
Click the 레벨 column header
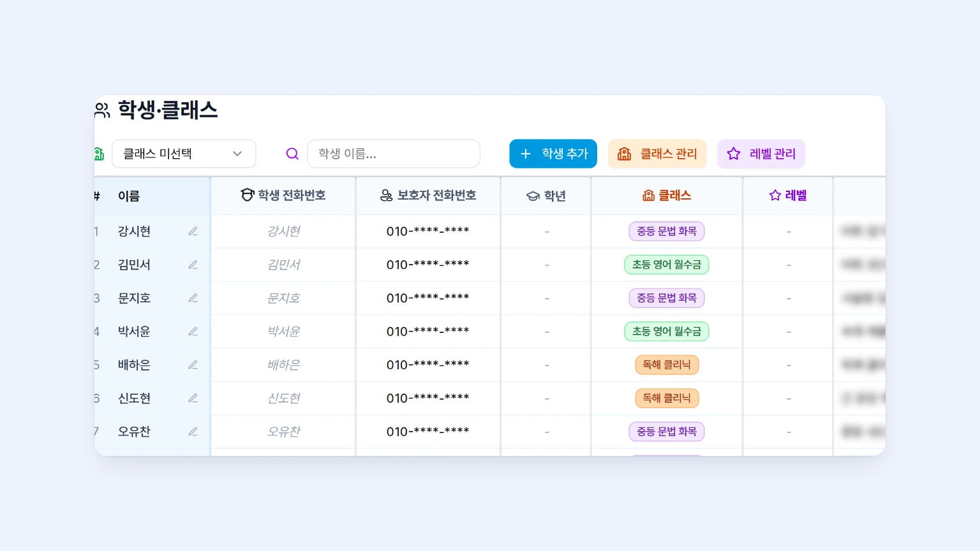click(788, 195)
